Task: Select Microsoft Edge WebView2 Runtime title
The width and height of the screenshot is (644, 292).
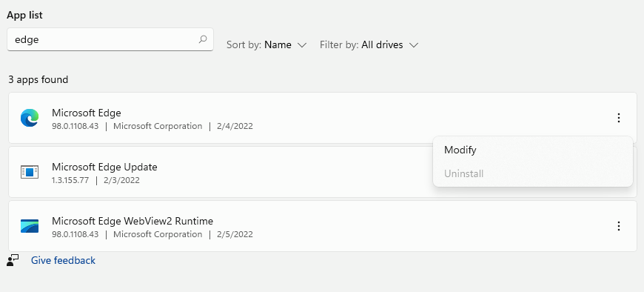Action: pyautogui.click(x=133, y=222)
